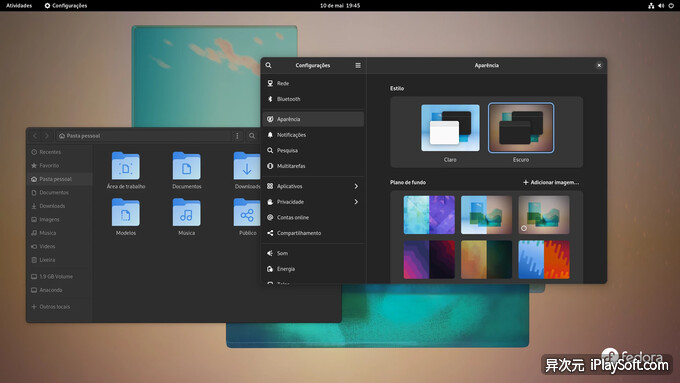Click Pasta pessoal path bar
This screenshot has height=383, width=680.
coord(143,136)
